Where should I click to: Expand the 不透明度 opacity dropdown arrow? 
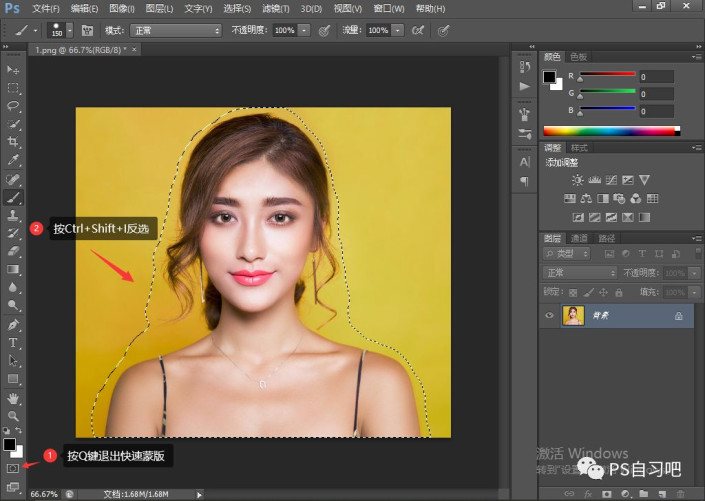tap(305, 31)
